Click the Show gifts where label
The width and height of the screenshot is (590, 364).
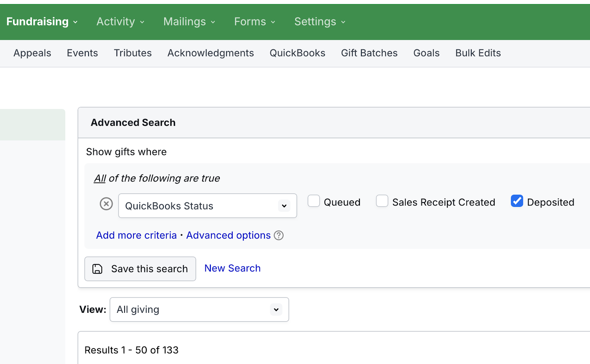[126, 152]
